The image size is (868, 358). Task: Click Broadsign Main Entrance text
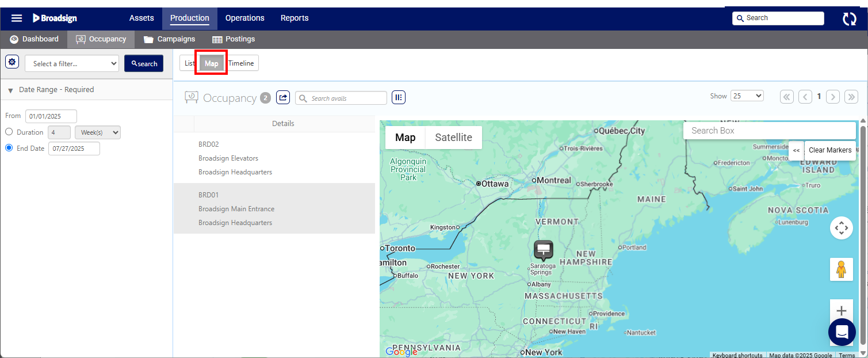[x=236, y=209]
